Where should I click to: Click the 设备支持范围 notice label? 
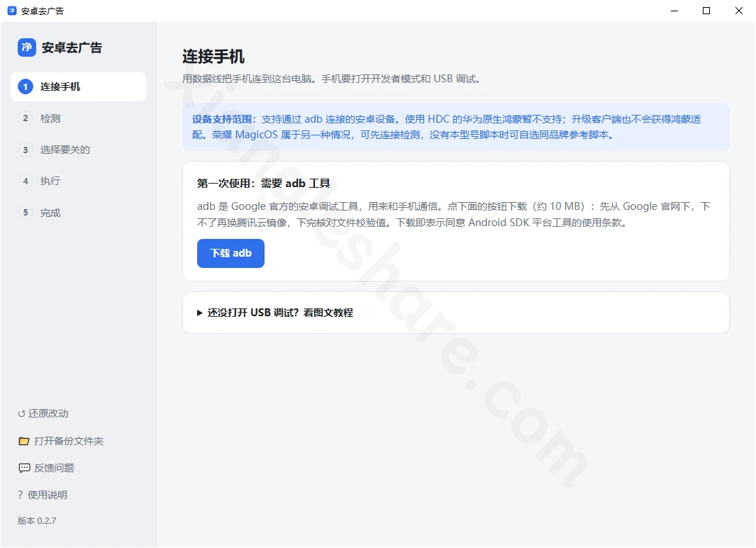click(222, 119)
